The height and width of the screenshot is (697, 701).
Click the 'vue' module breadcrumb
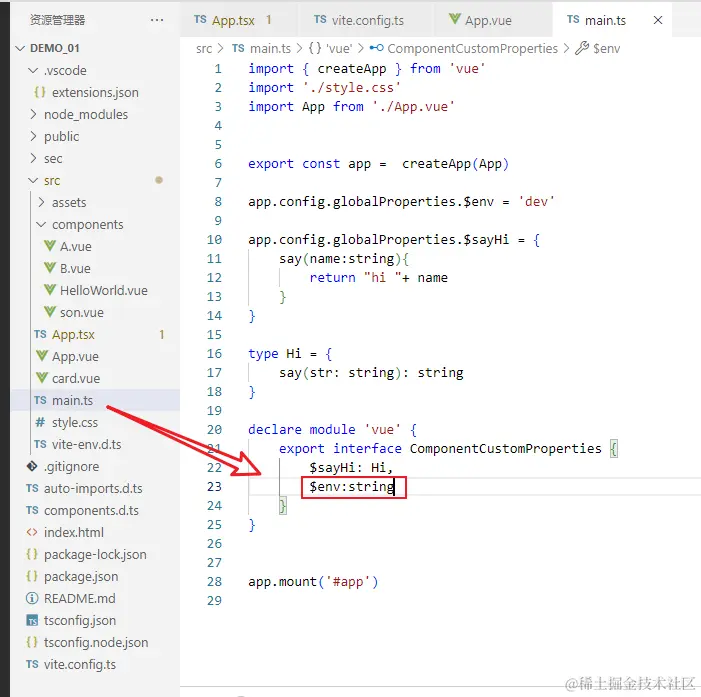[x=339, y=48]
